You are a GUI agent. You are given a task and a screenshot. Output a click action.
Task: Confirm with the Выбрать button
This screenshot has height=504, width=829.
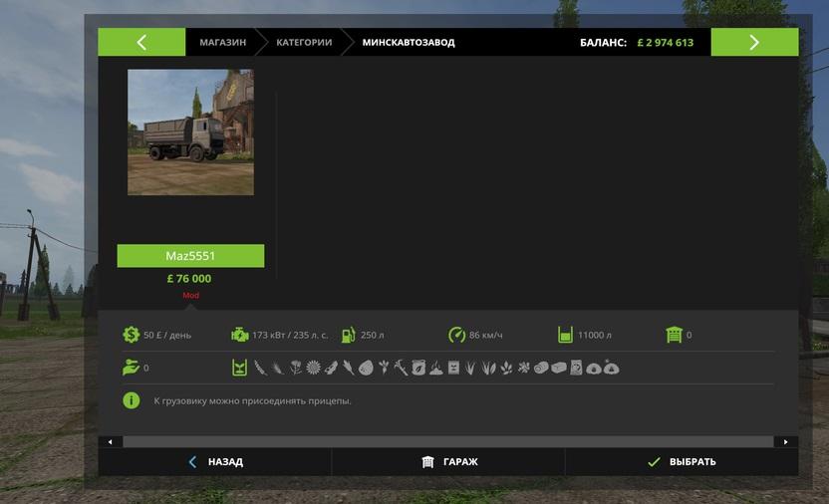682,462
